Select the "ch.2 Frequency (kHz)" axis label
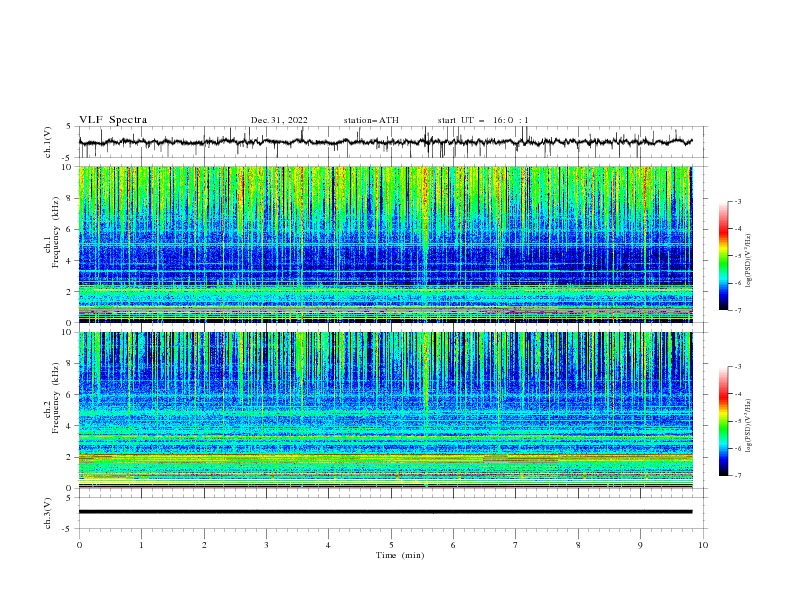This screenshot has width=792, height=612. [x=52, y=398]
